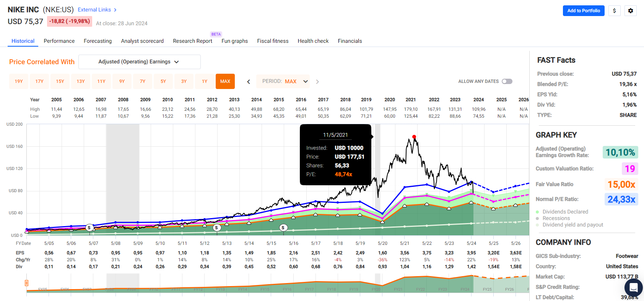Click the External Links arrow chevron
The height and width of the screenshot is (301, 644).
click(x=115, y=10)
